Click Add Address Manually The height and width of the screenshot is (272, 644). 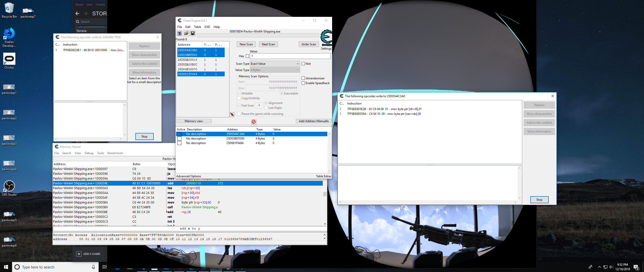pos(314,121)
